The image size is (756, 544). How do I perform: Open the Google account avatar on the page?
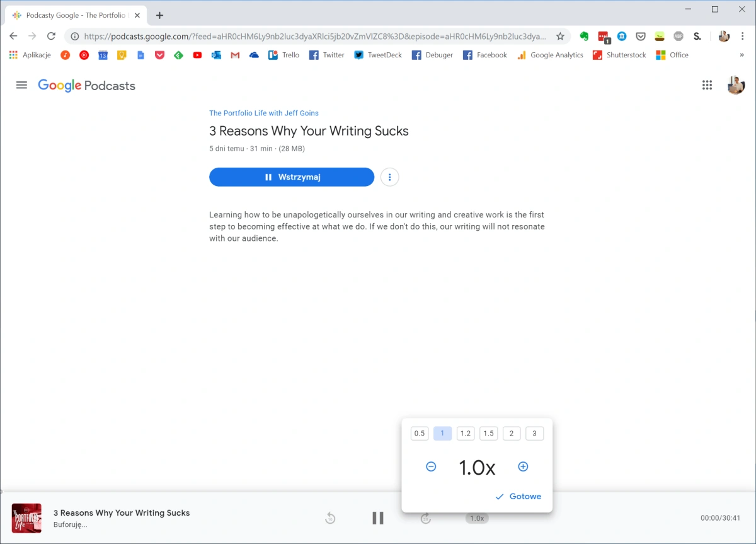[x=736, y=85]
